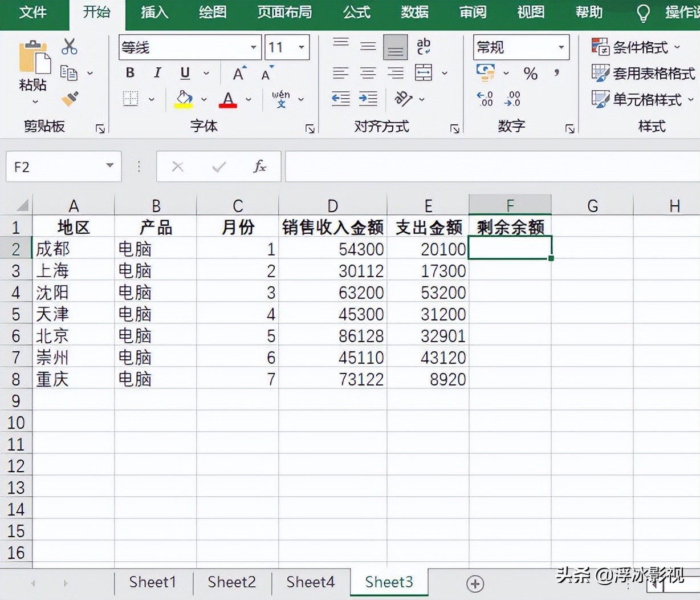Open the number format 常规 dropdown

click(561, 47)
